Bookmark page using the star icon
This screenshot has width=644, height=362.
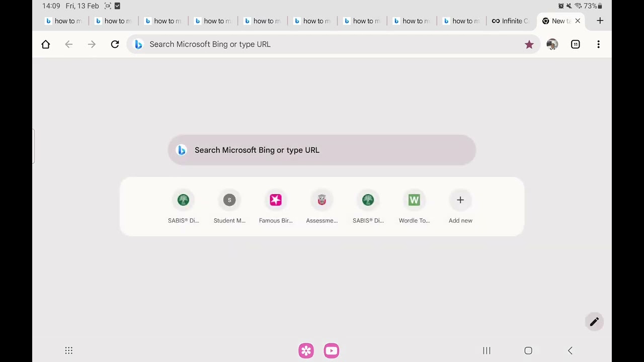(529, 44)
